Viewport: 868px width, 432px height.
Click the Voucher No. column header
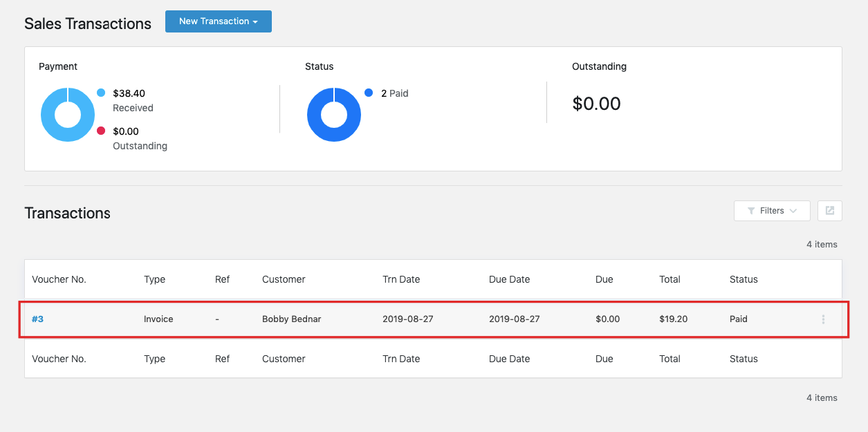click(x=59, y=279)
